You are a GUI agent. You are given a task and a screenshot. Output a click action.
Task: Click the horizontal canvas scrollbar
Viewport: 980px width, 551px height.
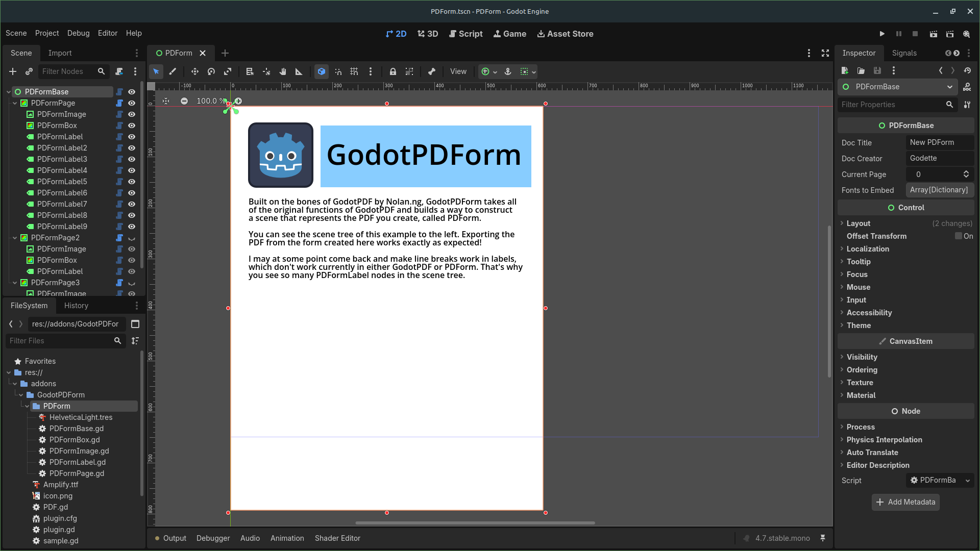pos(475,523)
